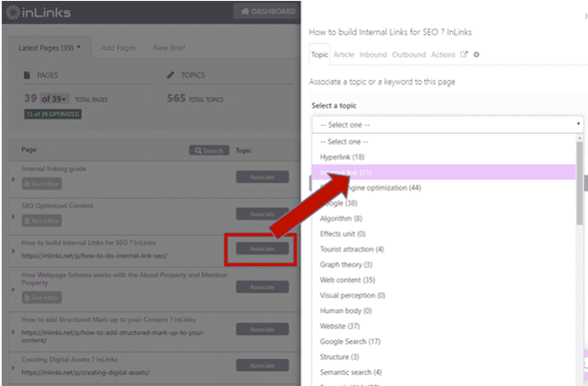
Task: Choose Graph theory (3) option
Action: pyautogui.click(x=444, y=264)
